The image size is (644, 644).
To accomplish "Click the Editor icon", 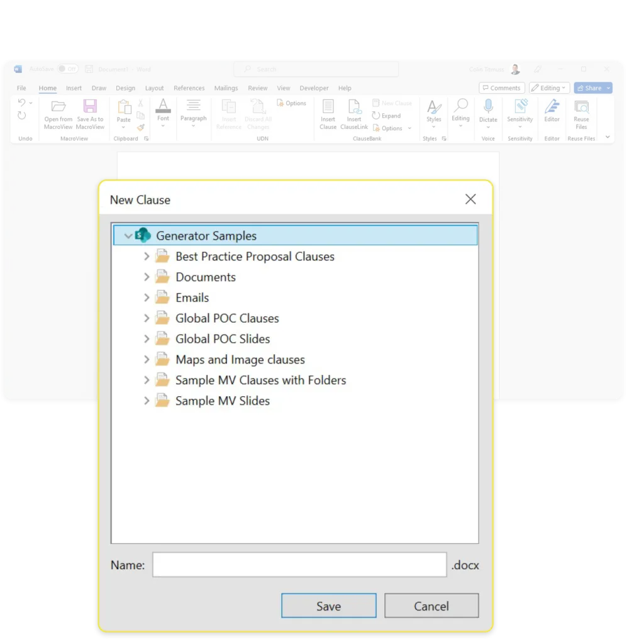I will (x=552, y=106).
